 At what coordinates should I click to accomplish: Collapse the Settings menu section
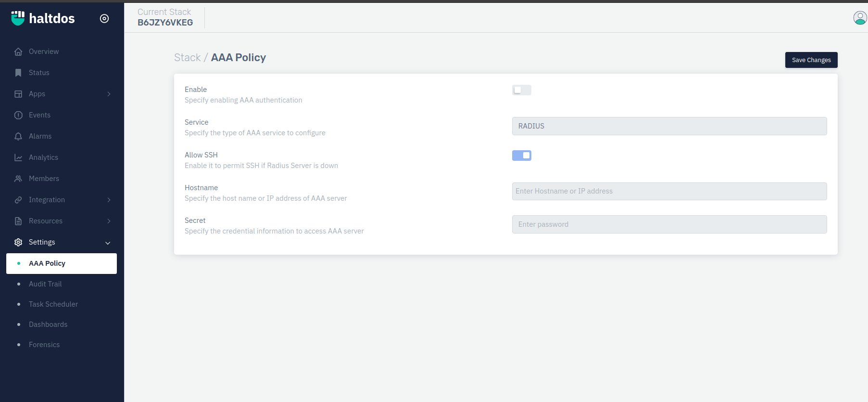(108, 243)
